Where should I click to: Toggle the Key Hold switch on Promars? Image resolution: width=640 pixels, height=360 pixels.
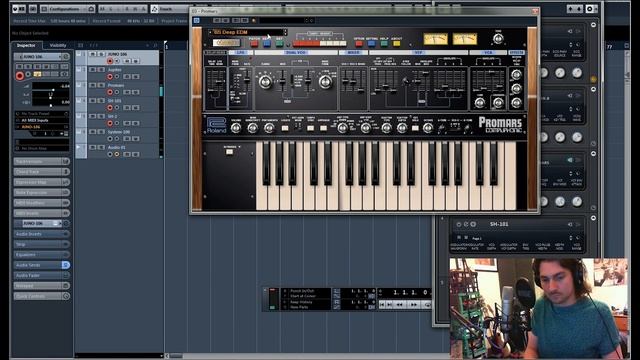click(x=415, y=128)
